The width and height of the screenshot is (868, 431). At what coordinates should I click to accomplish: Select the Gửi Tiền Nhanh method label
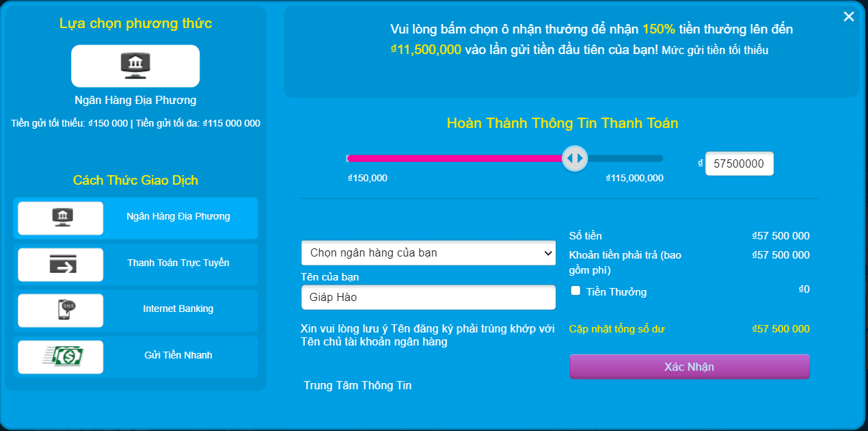click(178, 355)
